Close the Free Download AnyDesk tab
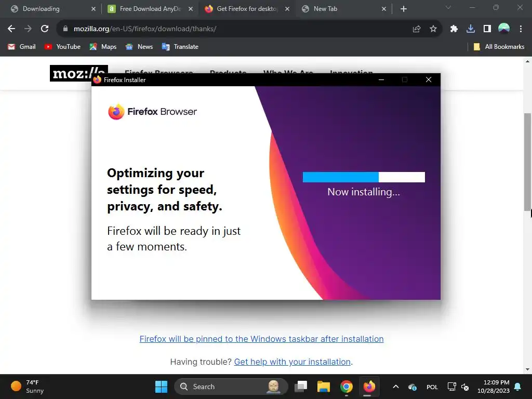Screen dimensions: 532x399 point(191,9)
